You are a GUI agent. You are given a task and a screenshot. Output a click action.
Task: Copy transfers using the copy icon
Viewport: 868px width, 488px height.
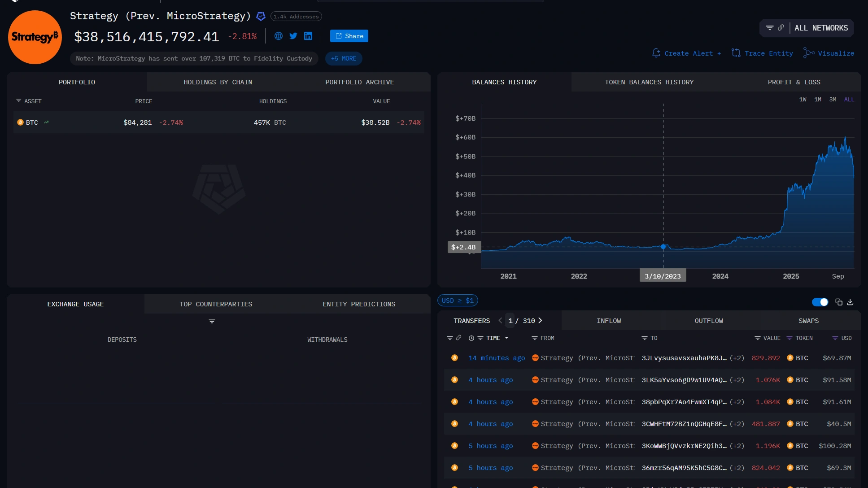coord(838,302)
